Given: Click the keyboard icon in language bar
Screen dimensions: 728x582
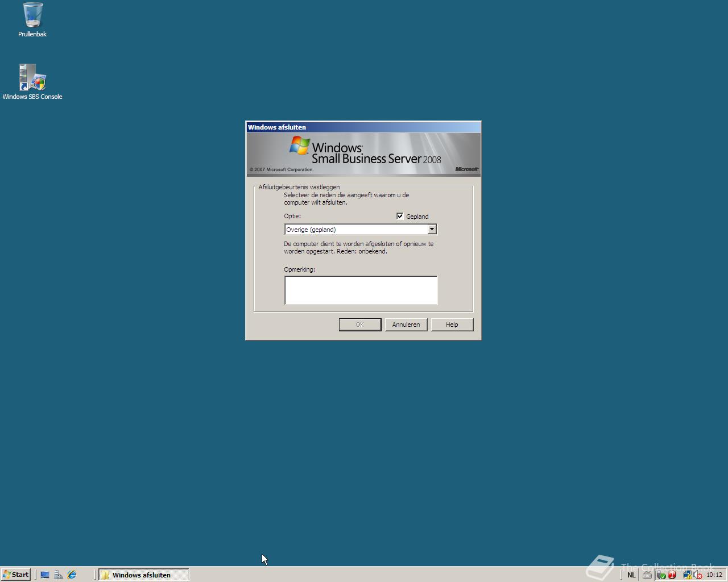Looking at the screenshot, I should tap(647, 575).
